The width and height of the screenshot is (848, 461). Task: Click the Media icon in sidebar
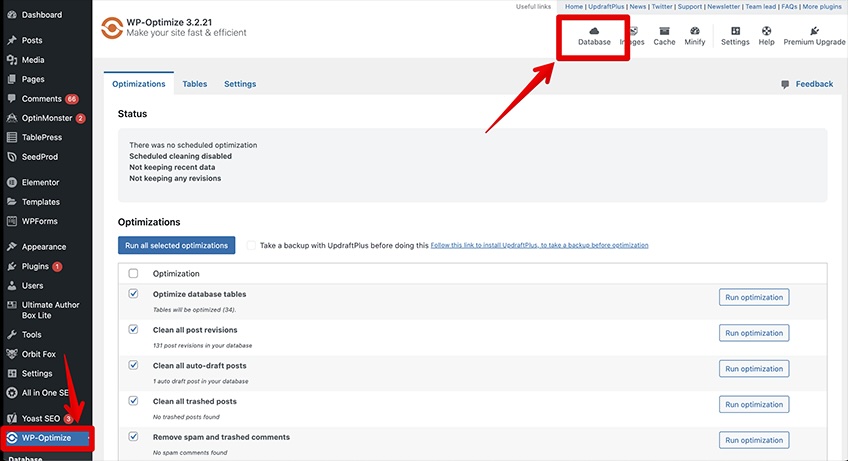click(12, 60)
